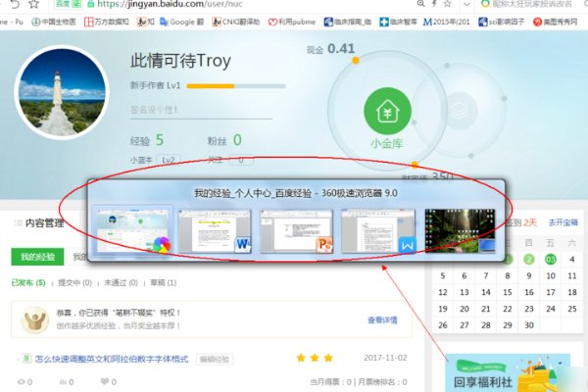Expand the address bar dropdown chevron
588x392 pixels.
[x=466, y=5]
